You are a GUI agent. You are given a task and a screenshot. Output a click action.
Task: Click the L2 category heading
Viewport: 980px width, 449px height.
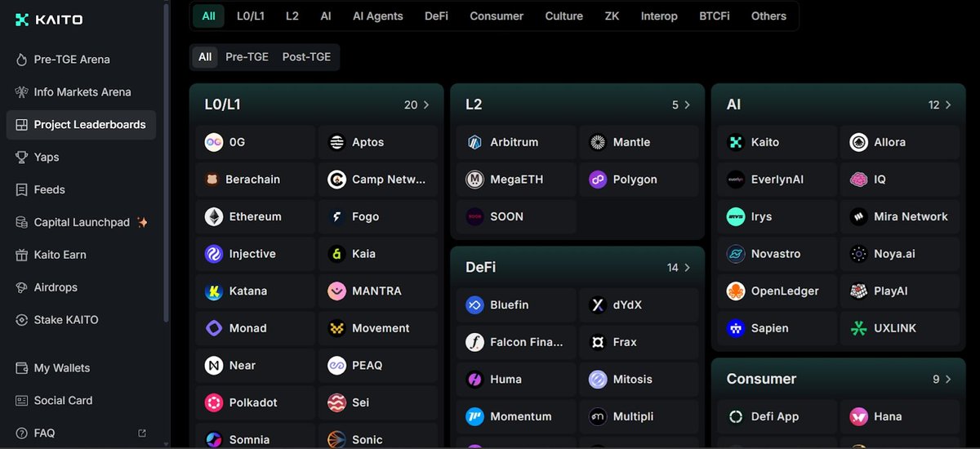474,104
